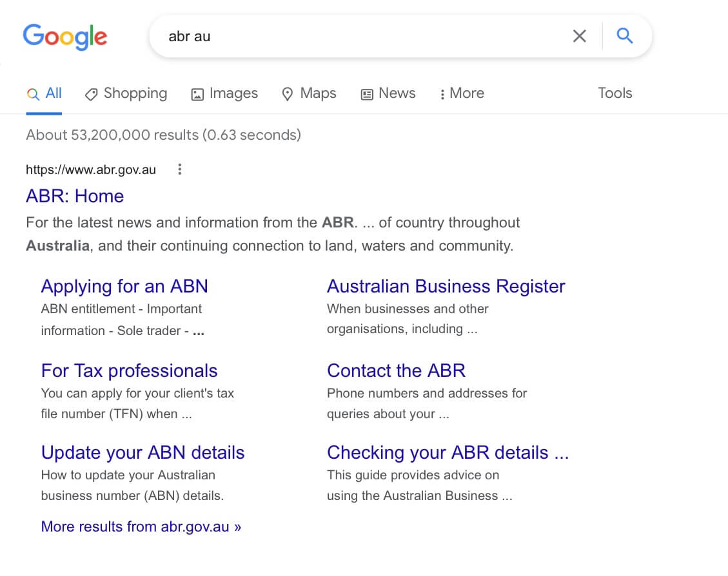Open the 'Update your ABN details' sitelink
This screenshot has height=576, width=728.
tap(143, 453)
